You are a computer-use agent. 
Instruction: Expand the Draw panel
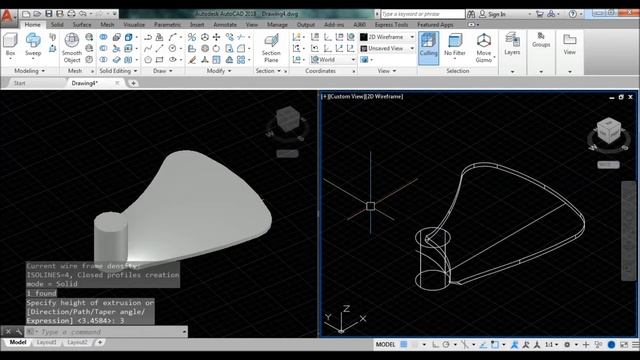(162, 71)
